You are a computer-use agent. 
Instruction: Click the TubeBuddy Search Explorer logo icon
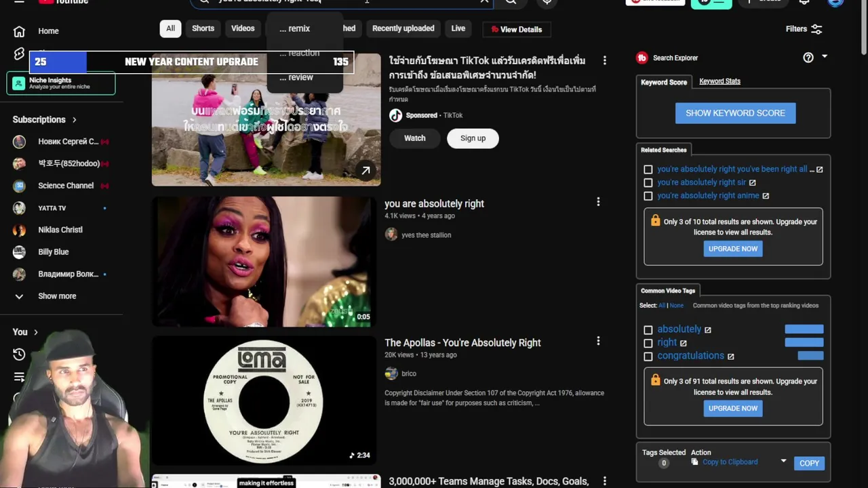point(642,58)
